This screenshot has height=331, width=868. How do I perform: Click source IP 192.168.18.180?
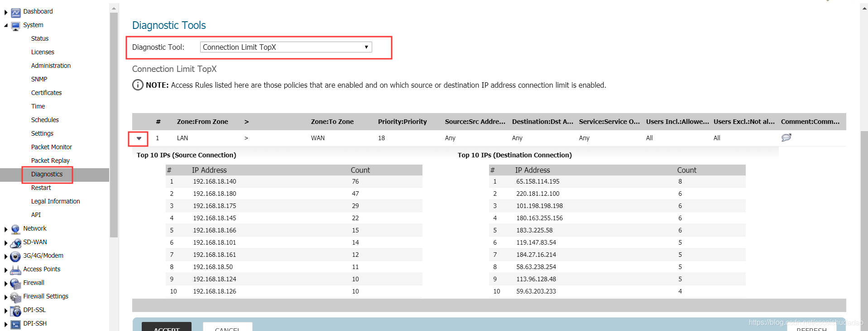pos(215,194)
